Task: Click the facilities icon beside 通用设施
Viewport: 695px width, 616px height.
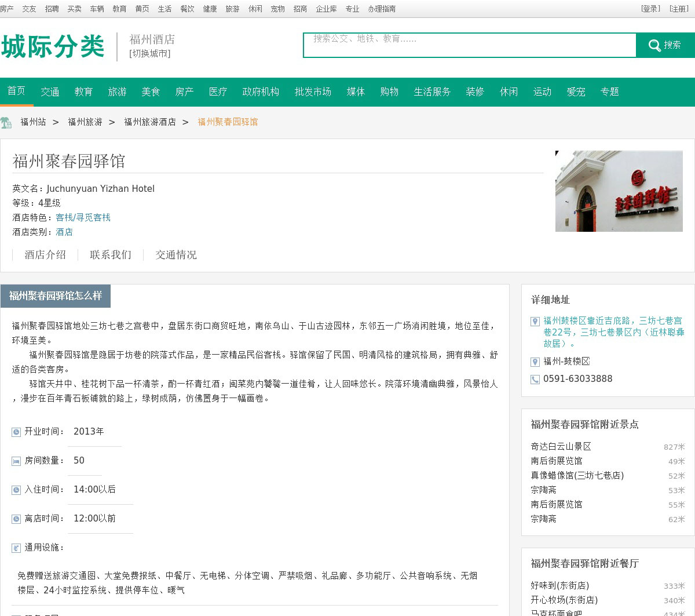Action: [x=16, y=548]
